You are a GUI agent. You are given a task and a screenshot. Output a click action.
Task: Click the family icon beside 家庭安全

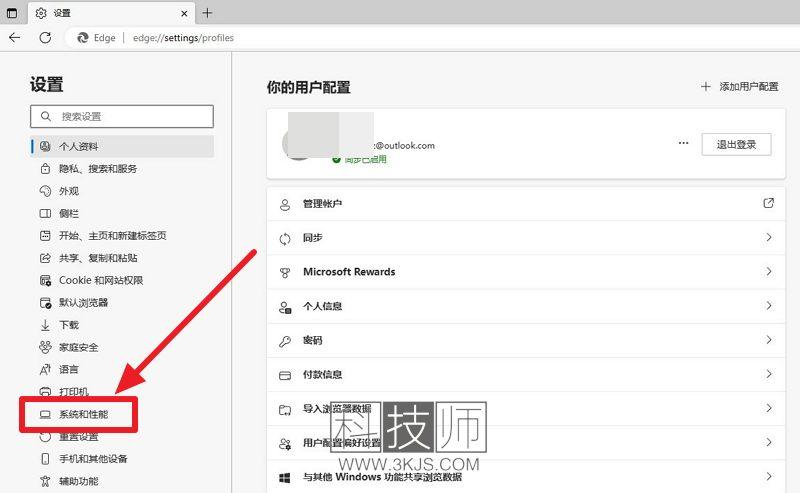click(x=45, y=347)
